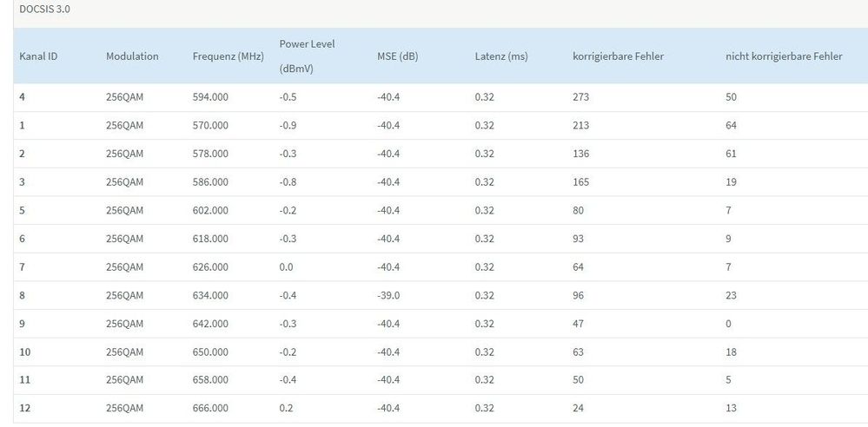Click the 0.0 power level value
This screenshot has height=427, width=868.
coord(287,266)
